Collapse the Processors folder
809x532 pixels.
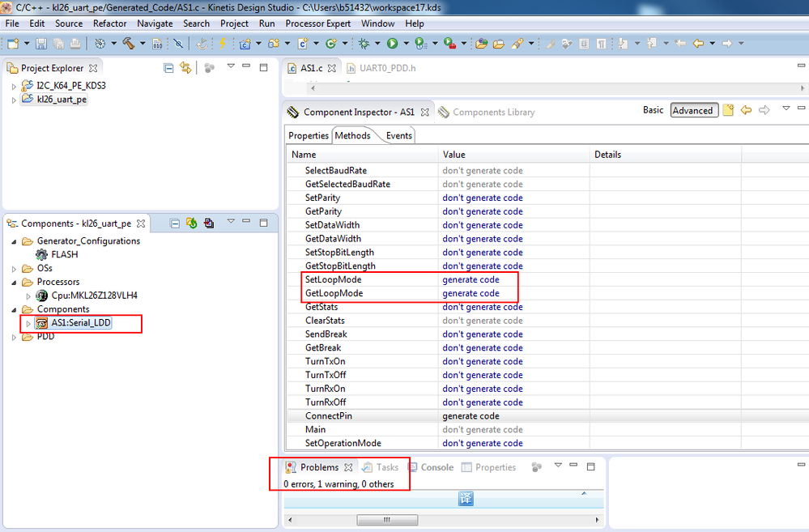[14, 283]
